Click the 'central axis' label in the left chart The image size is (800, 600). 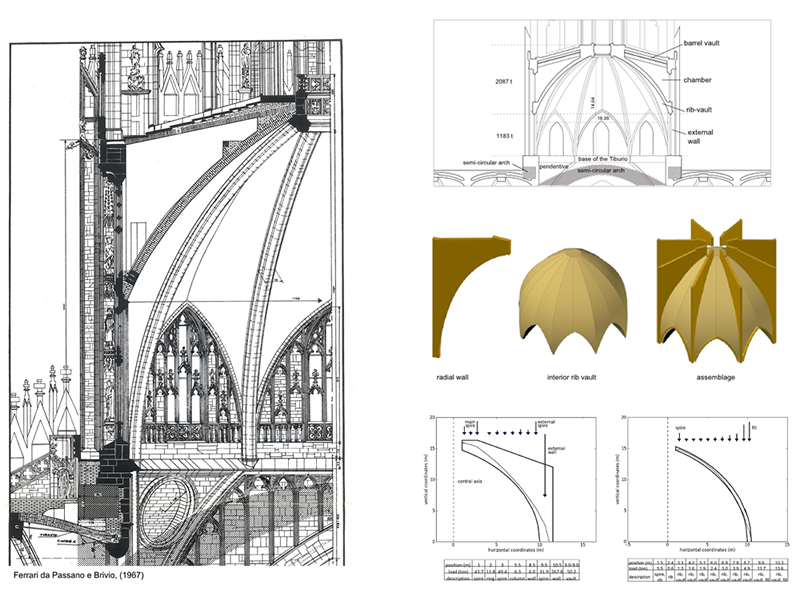470,481
